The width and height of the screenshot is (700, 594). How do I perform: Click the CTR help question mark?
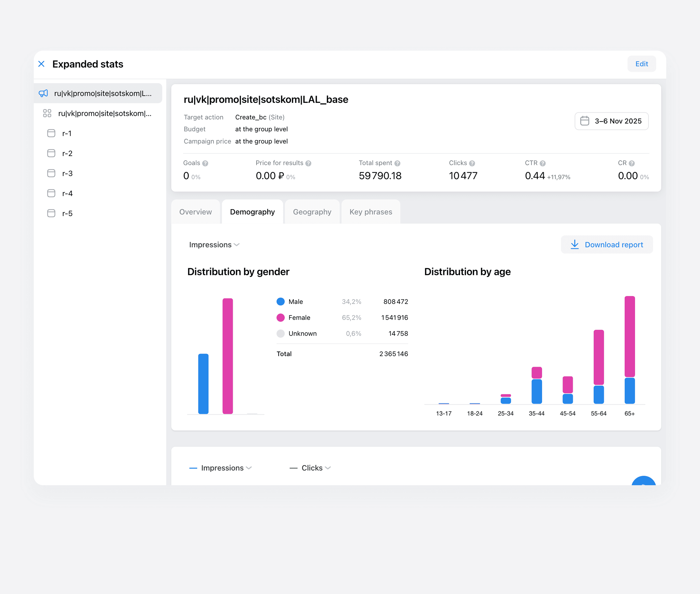point(542,163)
